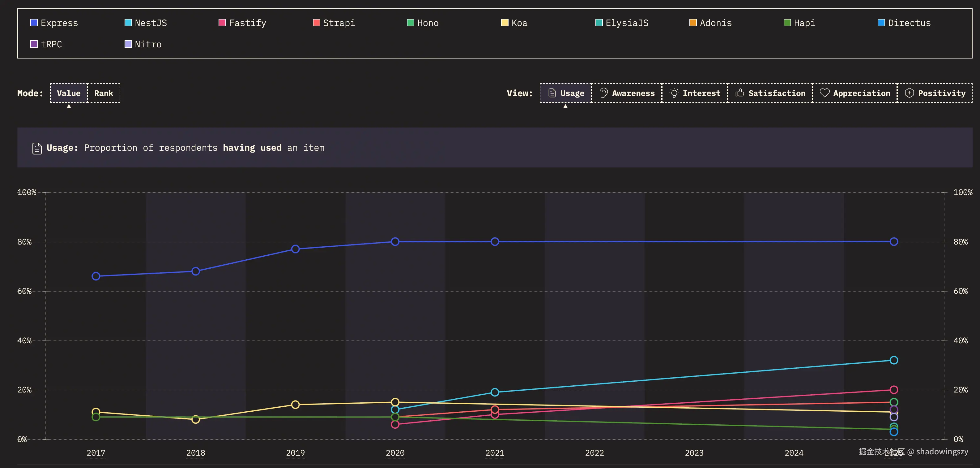Open the 2018 year axis link
980x468 pixels.
pos(196,453)
